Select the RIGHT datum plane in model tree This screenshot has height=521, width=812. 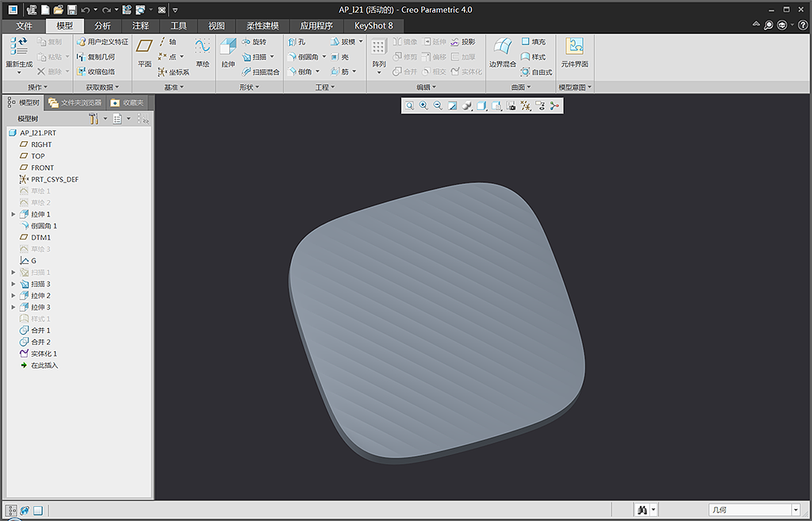click(36, 144)
